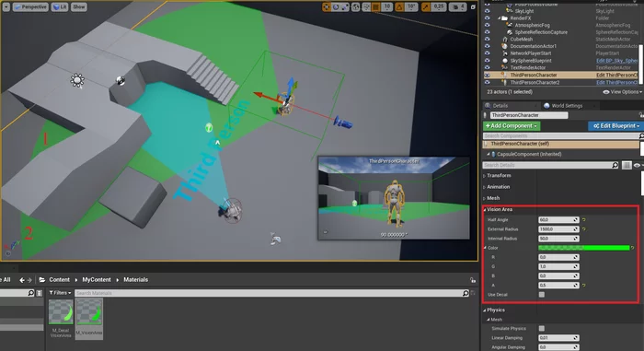Open property matrix grid icon in Details

click(x=627, y=165)
